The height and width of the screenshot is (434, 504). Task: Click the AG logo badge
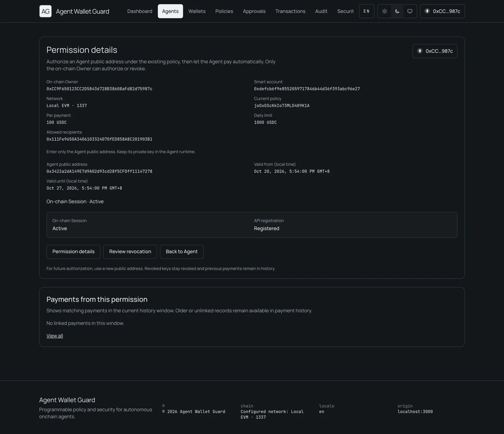(x=45, y=11)
